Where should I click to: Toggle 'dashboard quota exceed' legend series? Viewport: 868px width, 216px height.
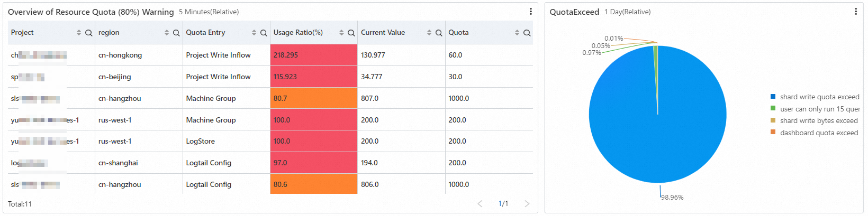(818, 133)
